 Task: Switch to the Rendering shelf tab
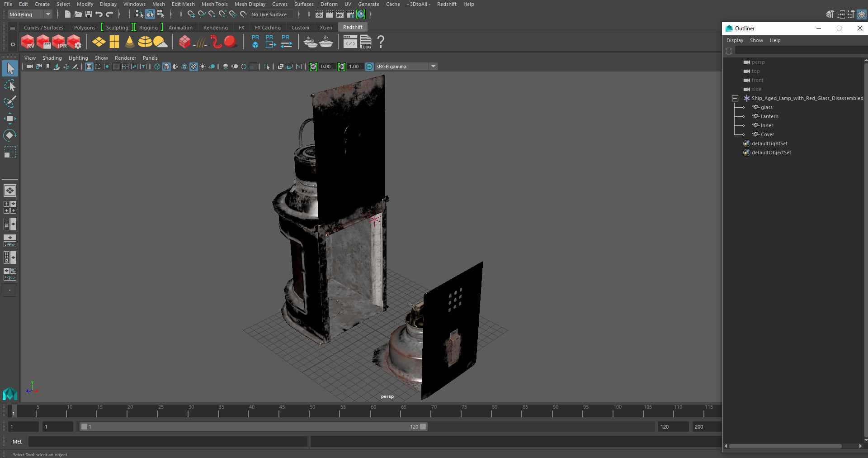click(x=216, y=28)
